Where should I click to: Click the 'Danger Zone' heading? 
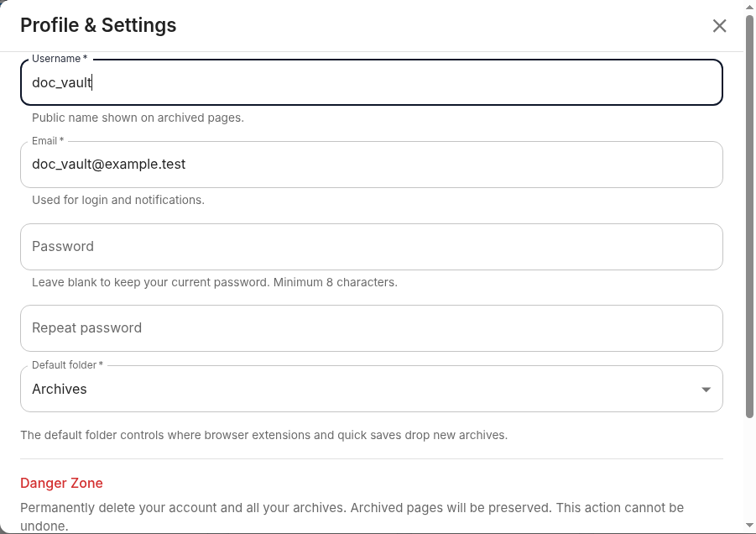click(x=61, y=483)
